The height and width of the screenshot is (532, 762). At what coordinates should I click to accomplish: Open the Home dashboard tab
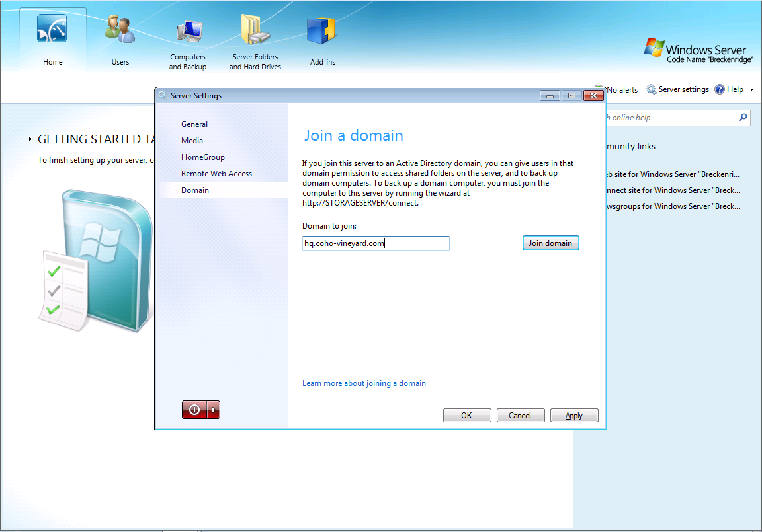click(52, 39)
